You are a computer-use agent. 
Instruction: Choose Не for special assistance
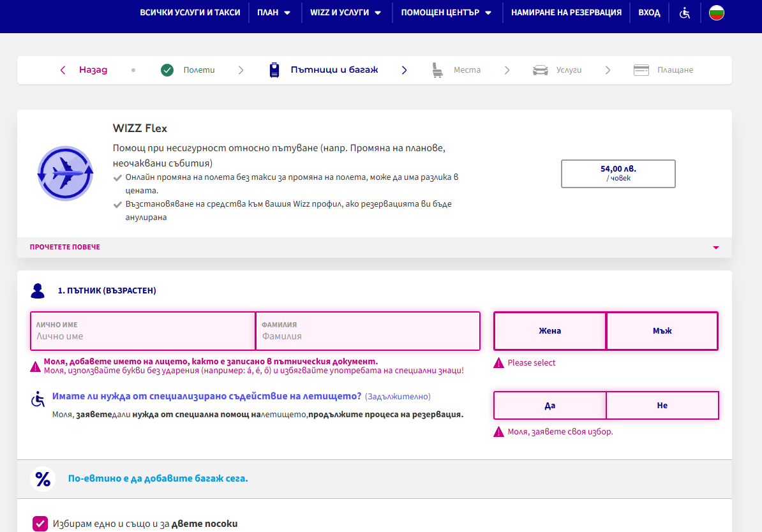pyautogui.click(x=662, y=405)
